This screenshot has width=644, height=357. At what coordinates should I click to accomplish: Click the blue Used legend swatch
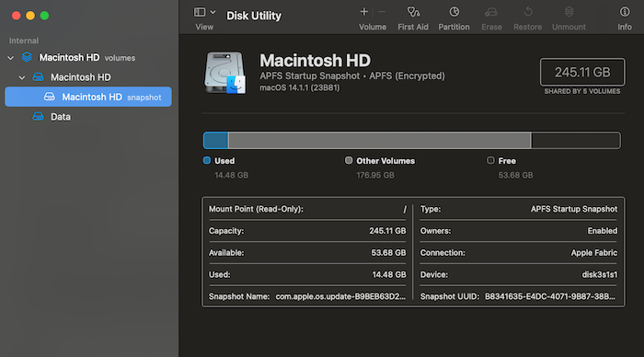tap(207, 161)
